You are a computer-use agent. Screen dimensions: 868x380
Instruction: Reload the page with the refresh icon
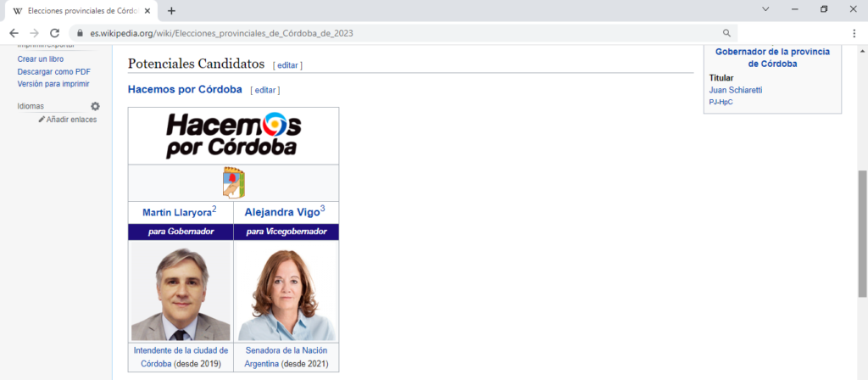tap(54, 33)
